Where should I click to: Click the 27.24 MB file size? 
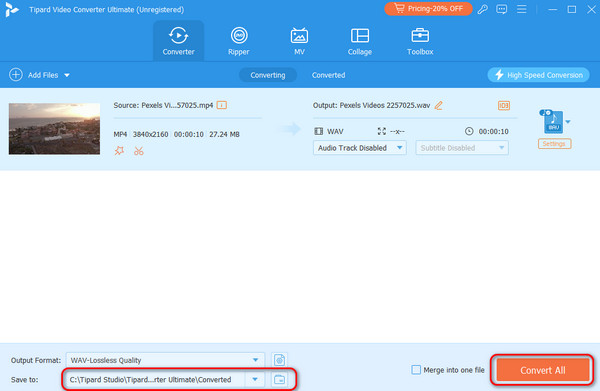224,134
